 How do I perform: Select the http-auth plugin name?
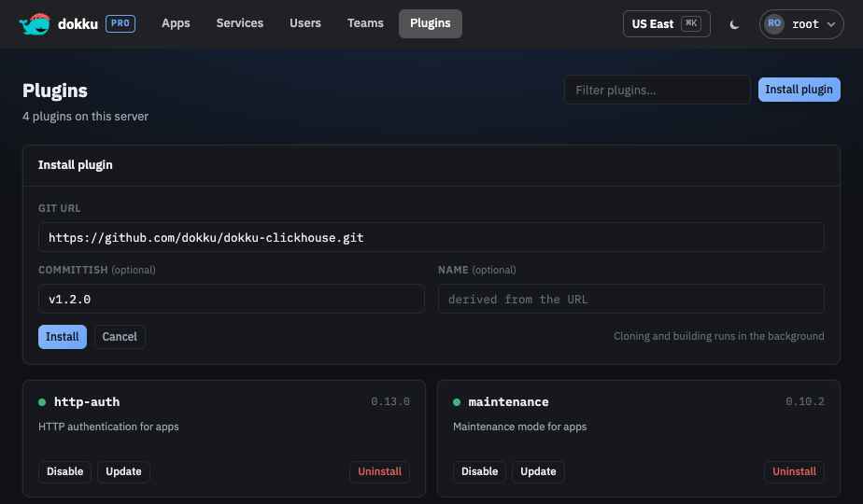(87, 402)
